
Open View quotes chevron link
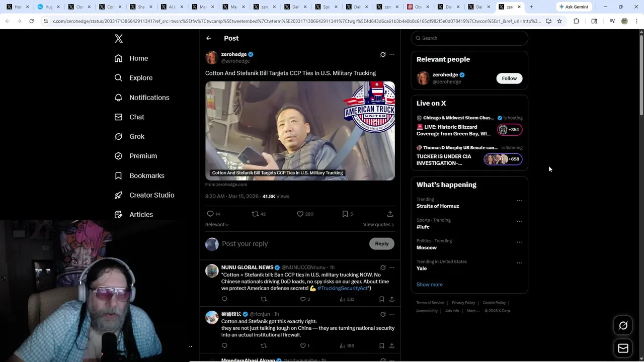(378, 225)
